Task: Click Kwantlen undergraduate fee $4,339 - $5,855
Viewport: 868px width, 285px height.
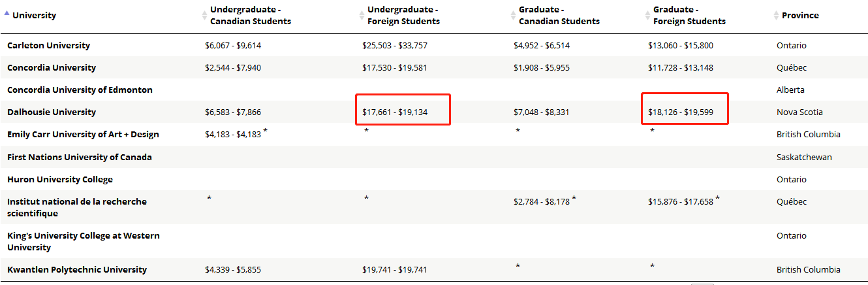Action: (233, 269)
